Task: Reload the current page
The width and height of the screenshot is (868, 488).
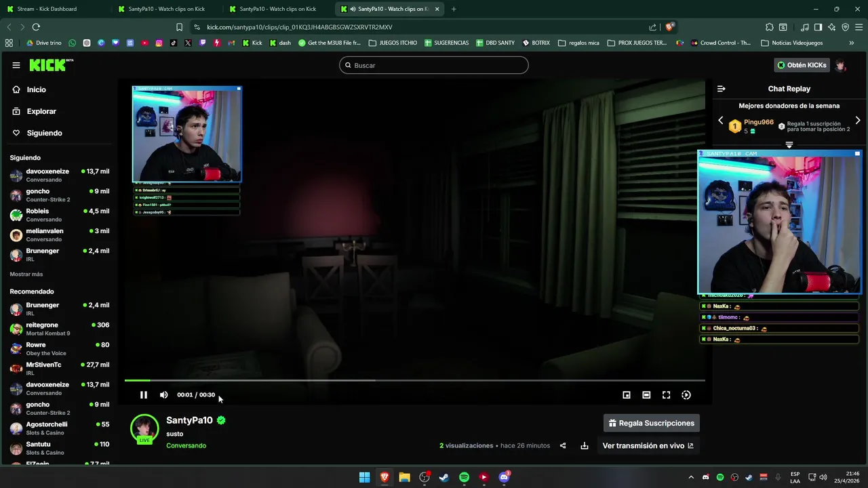Action: point(36,27)
